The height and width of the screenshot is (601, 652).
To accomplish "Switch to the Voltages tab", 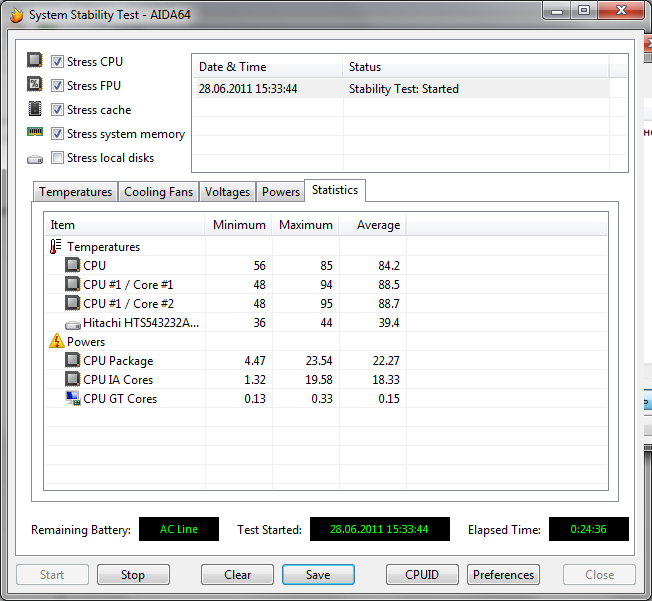I will click(x=227, y=192).
